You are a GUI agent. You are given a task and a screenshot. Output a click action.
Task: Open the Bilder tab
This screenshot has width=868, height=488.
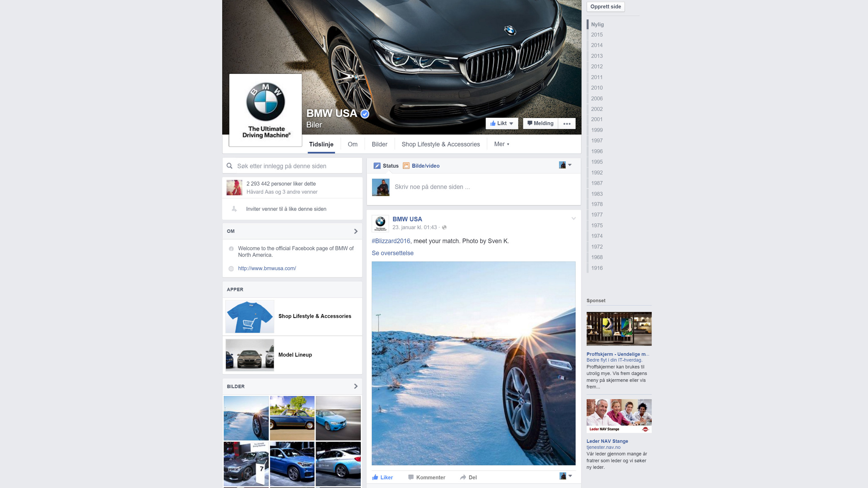point(379,144)
